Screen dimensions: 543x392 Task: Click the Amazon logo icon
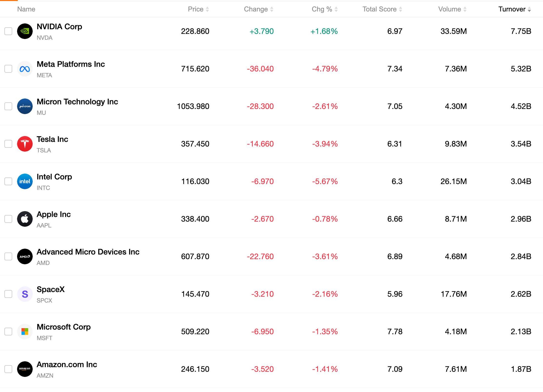(x=25, y=369)
